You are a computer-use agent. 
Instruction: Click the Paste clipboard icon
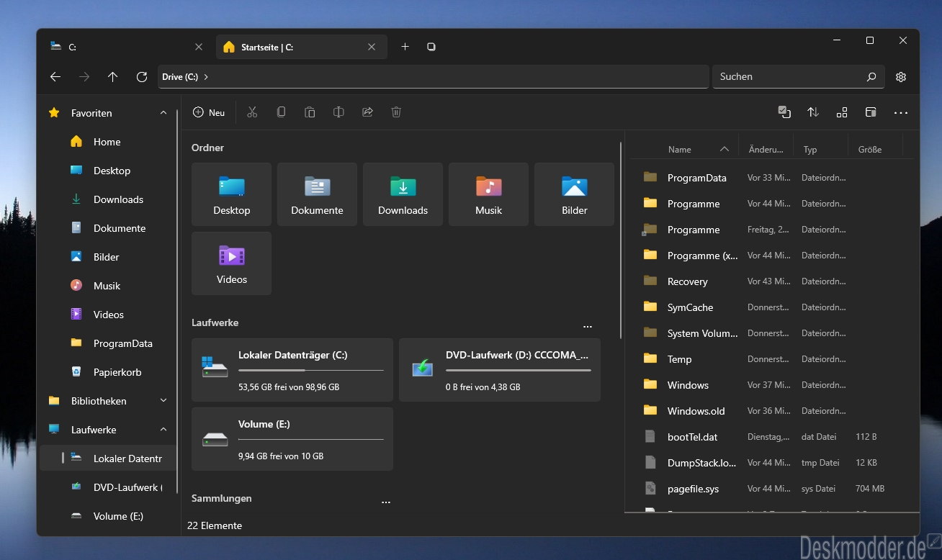coord(310,112)
